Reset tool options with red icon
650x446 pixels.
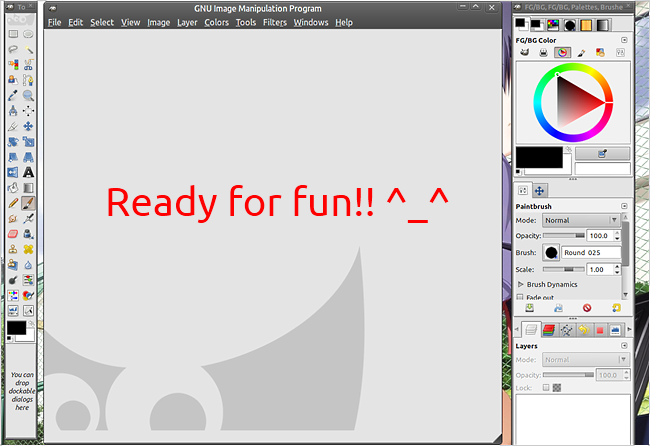click(587, 308)
